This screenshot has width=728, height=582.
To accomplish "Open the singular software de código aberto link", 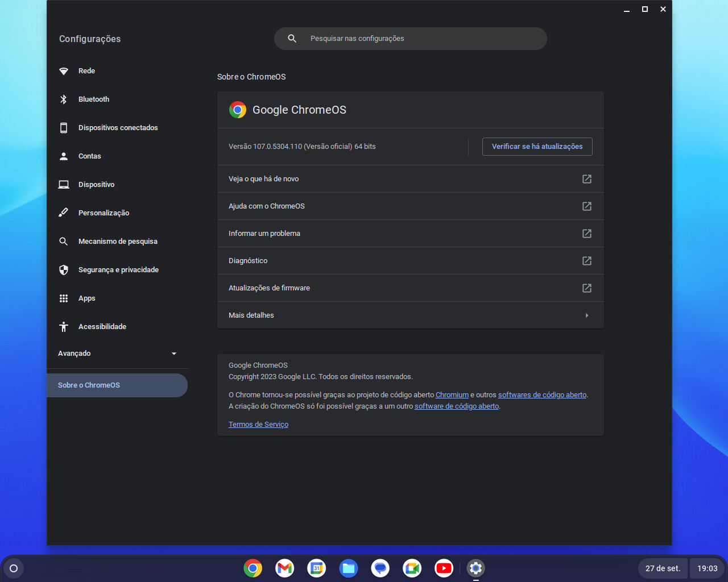I will [x=457, y=406].
